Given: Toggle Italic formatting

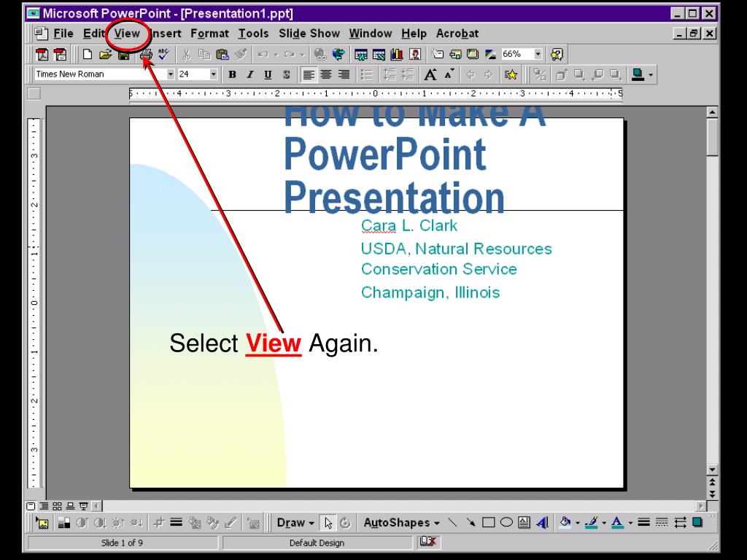Looking at the screenshot, I should point(249,74).
